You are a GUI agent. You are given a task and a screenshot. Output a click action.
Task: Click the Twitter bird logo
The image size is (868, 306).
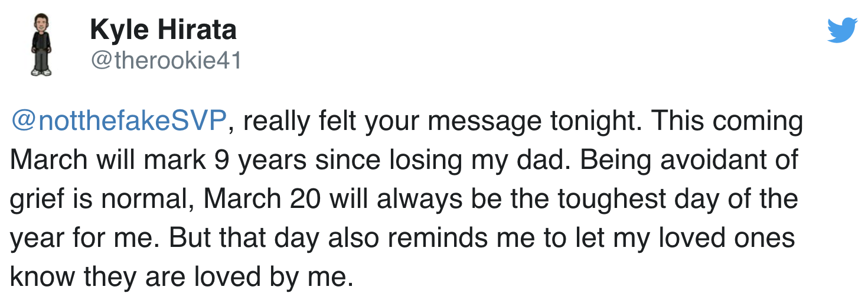(x=841, y=31)
